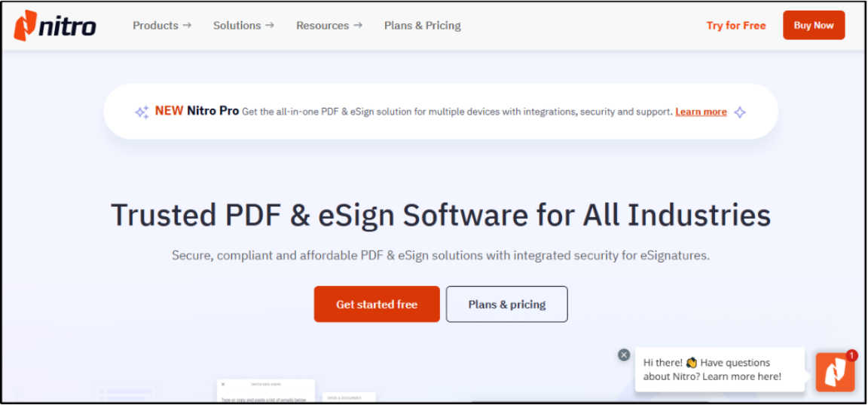Viewport: 868px width, 405px height.
Task: Open the Products menu
Action: pyautogui.click(x=162, y=26)
